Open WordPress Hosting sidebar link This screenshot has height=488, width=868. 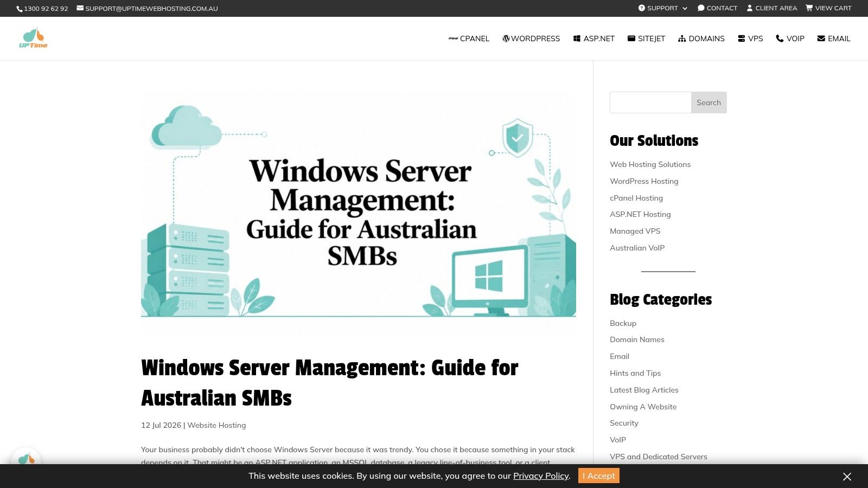pyautogui.click(x=644, y=181)
